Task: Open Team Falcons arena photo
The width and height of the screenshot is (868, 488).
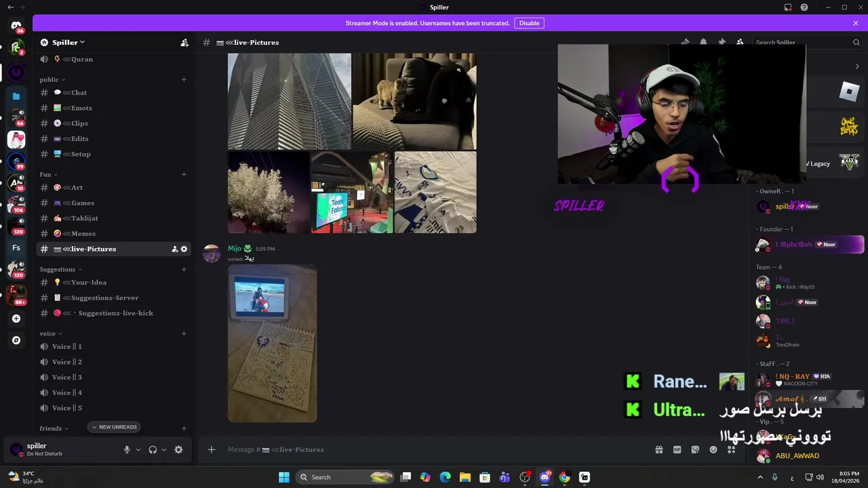Action: click(x=352, y=192)
